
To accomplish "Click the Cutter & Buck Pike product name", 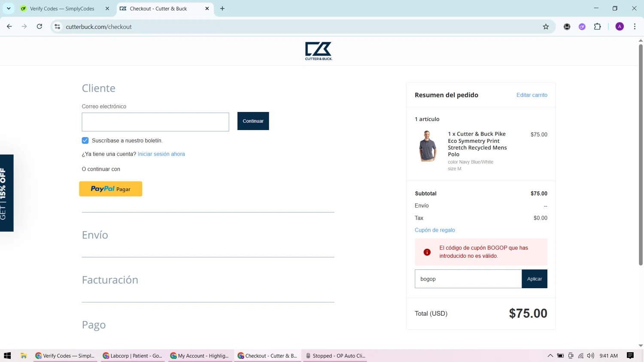I will (x=477, y=144).
